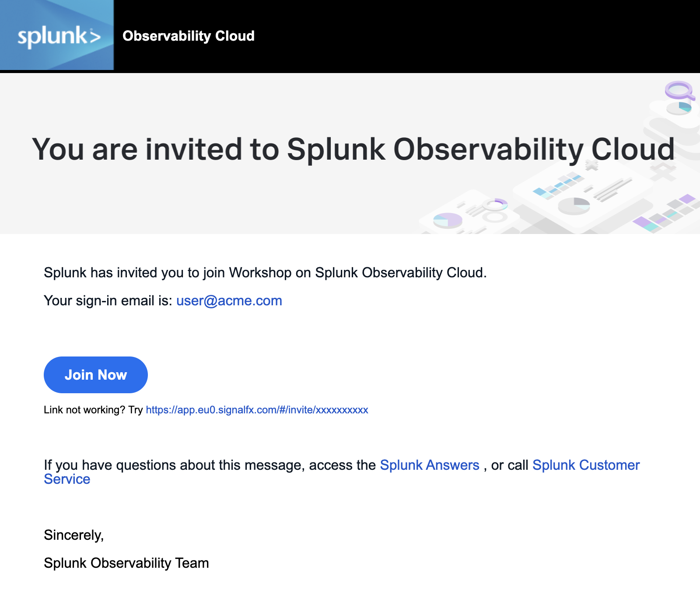This screenshot has width=700, height=601.
Task: Visit the Splunk Answers link
Action: point(429,465)
